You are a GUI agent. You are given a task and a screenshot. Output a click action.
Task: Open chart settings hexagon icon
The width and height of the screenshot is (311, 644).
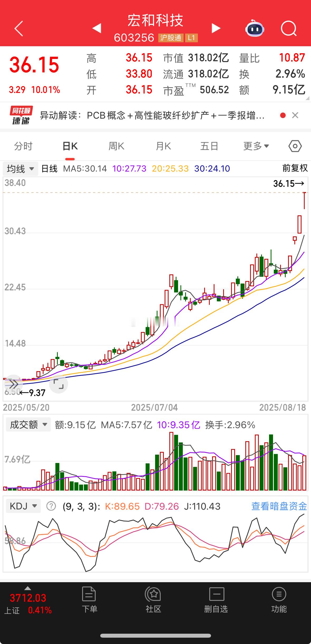295,146
